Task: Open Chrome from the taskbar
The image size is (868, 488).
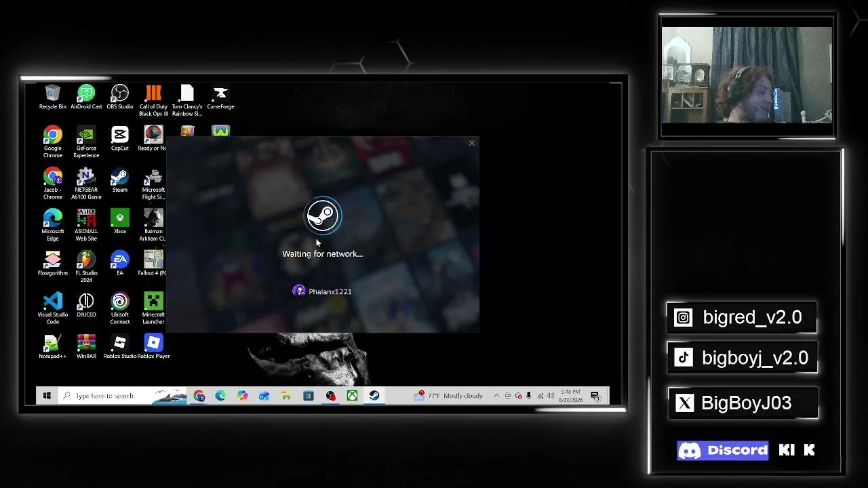Action: 199,396
